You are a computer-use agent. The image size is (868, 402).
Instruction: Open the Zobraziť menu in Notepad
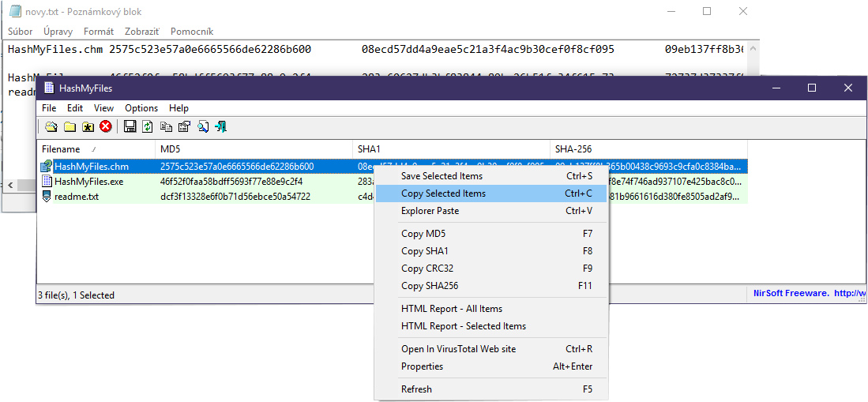[142, 32]
